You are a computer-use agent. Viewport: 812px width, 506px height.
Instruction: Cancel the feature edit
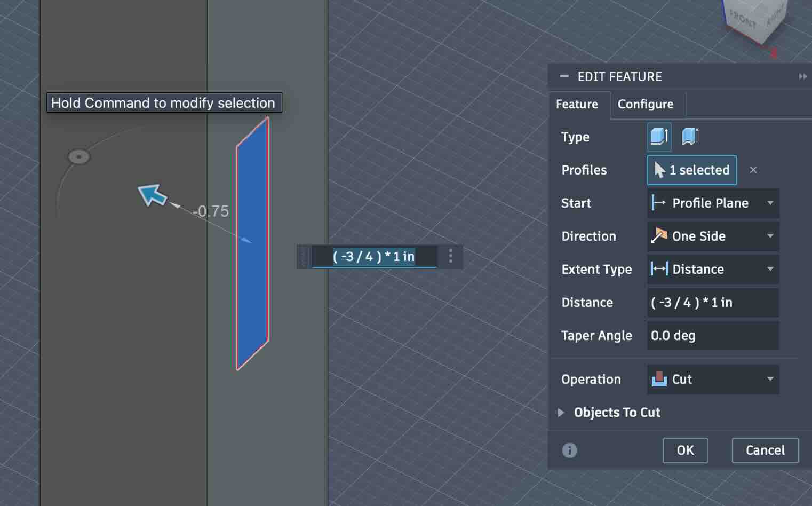click(x=765, y=450)
